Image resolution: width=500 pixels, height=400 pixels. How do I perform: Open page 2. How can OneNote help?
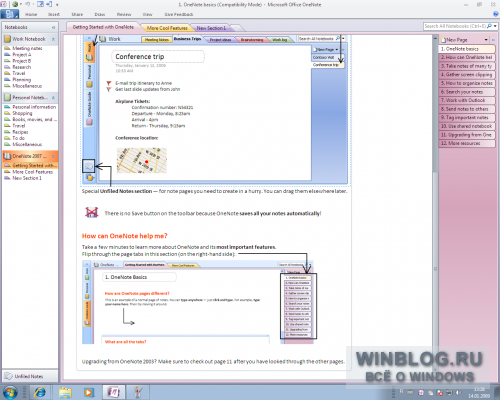click(467, 57)
